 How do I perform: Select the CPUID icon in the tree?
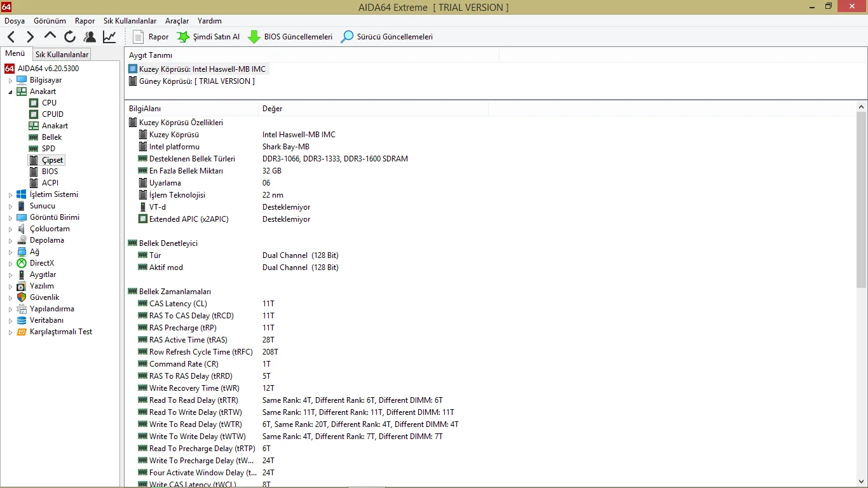pyautogui.click(x=34, y=114)
